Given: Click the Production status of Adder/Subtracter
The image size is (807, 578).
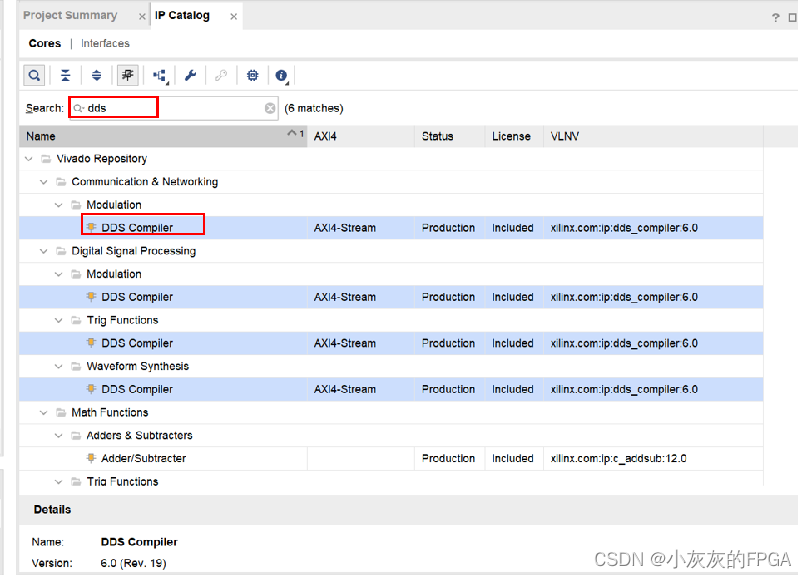Looking at the screenshot, I should [448, 458].
